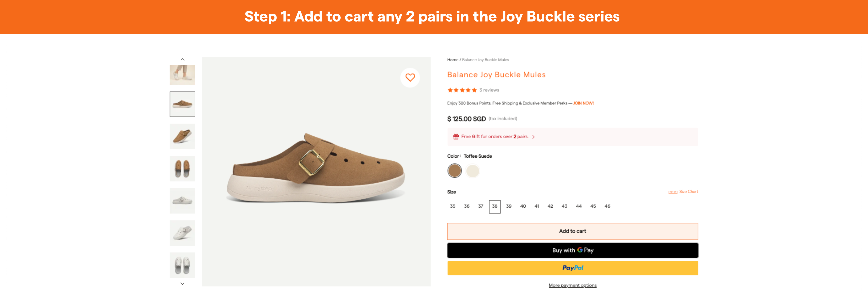Check out with PayPal
868x294 pixels.
tap(572, 268)
